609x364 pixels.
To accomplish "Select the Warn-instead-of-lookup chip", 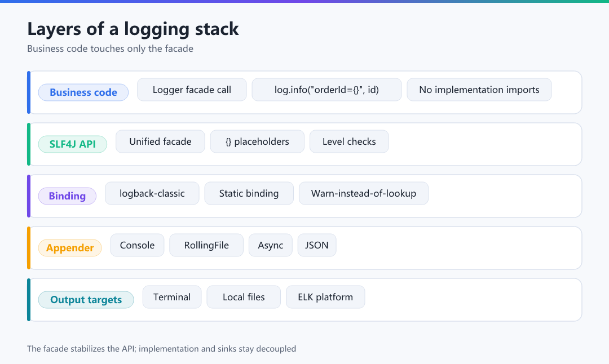I will click(364, 193).
